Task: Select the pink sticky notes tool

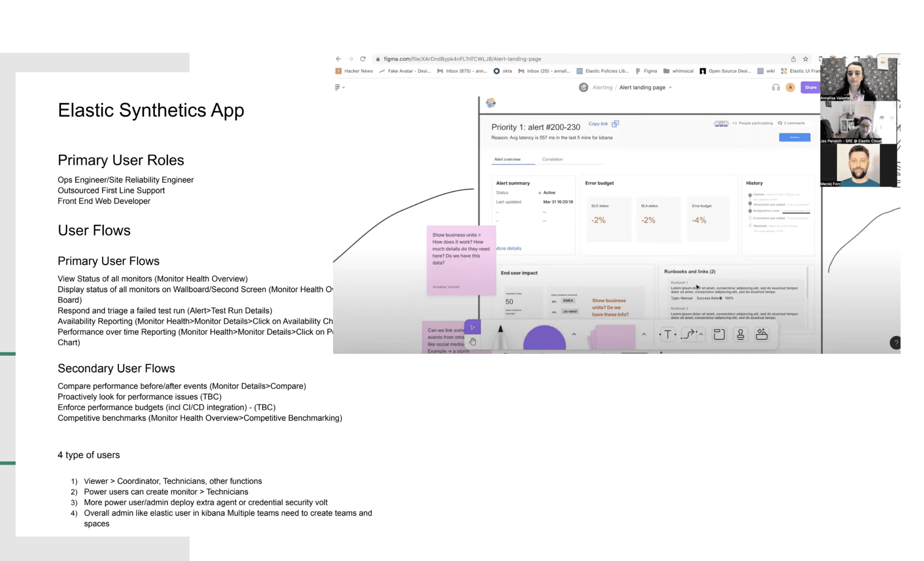Action: pyautogui.click(x=612, y=338)
